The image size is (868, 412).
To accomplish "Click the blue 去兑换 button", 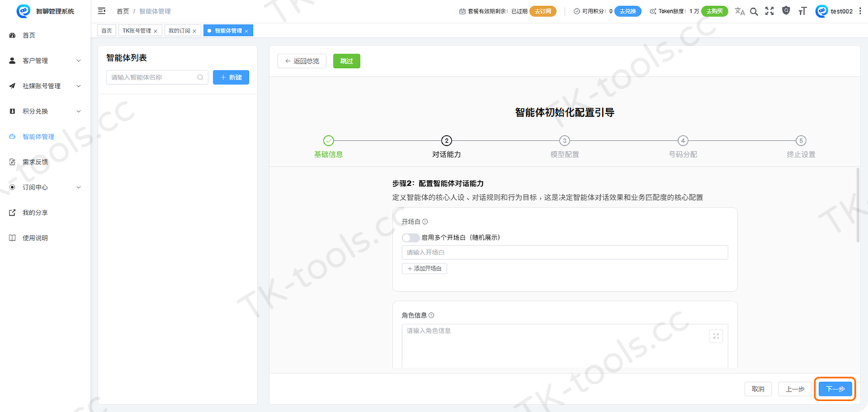I will (628, 12).
